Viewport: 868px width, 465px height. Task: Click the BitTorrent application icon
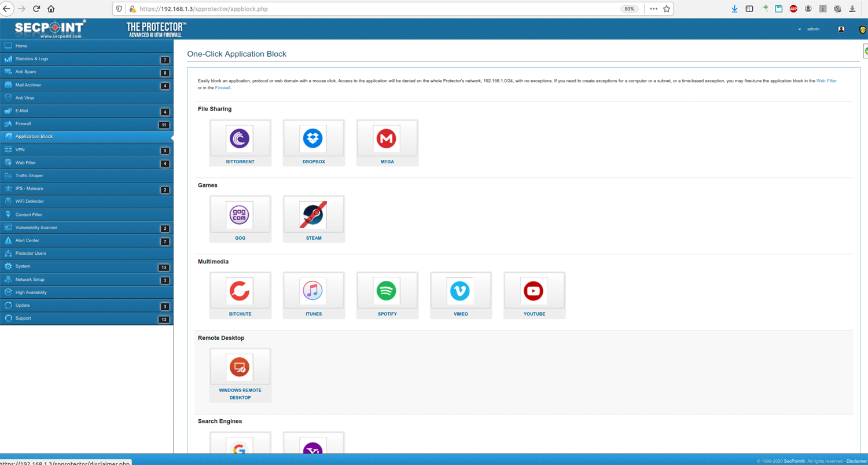(240, 139)
